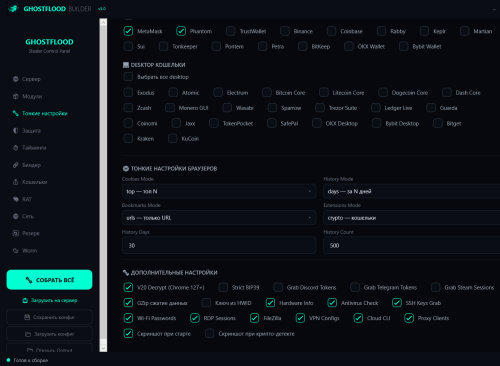Open the History Mode dropdown
500x366 pixels.
(x=412, y=191)
